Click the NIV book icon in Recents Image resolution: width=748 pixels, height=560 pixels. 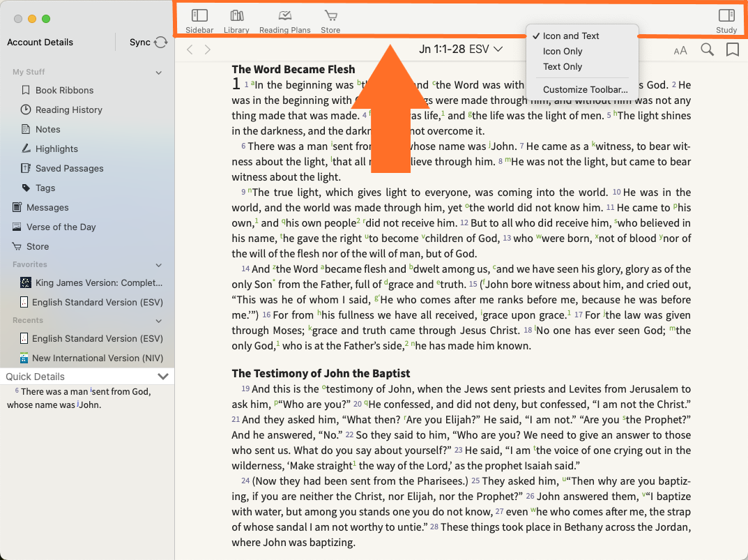(x=24, y=358)
